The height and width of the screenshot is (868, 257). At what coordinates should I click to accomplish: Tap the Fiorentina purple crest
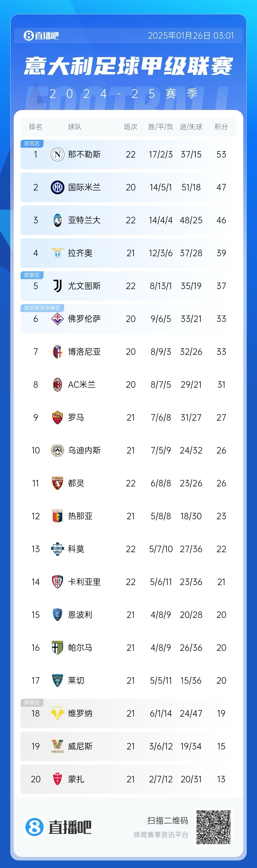(57, 319)
